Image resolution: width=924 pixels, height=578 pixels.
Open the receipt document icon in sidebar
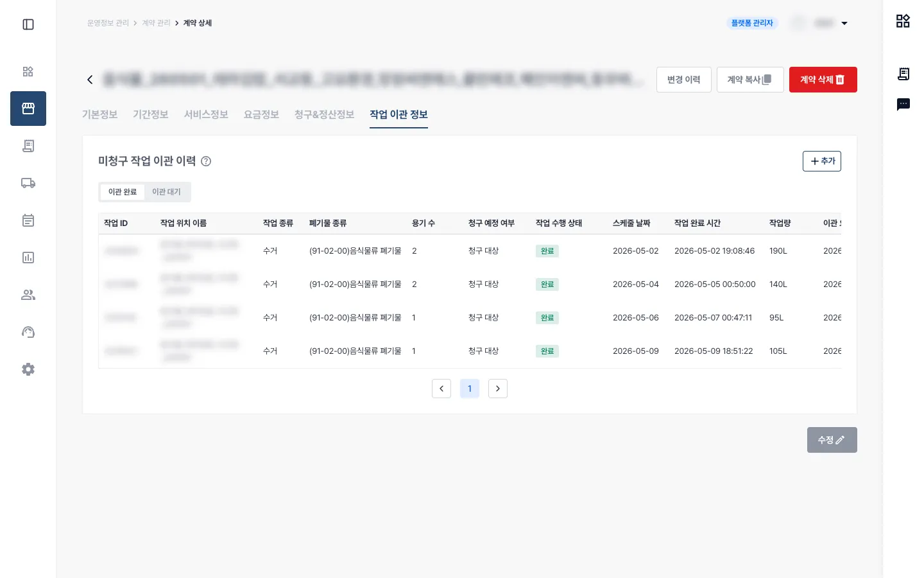(x=28, y=146)
